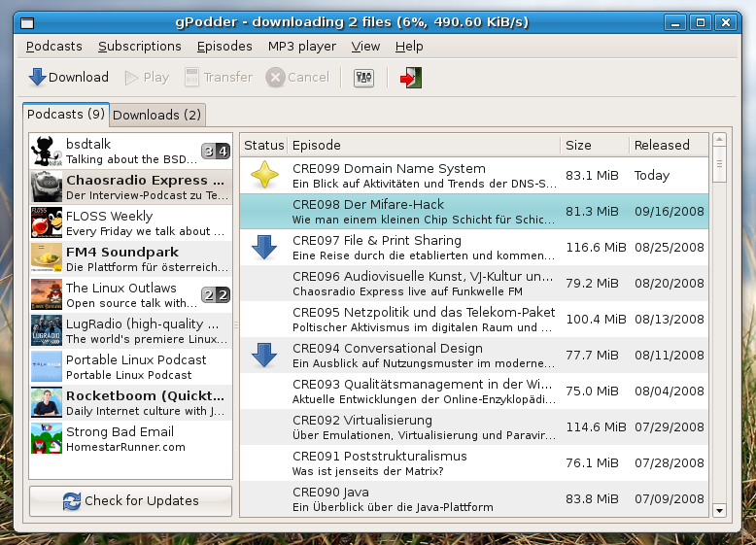Select The Linux Outlaws cover thumbnail

point(47,294)
